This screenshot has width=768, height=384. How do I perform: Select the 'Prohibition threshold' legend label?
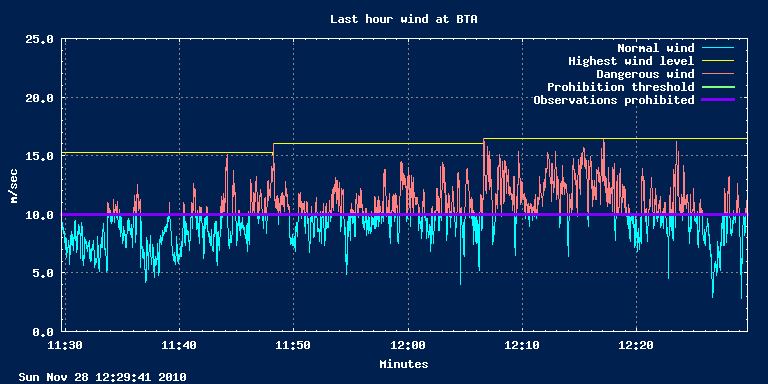[x=621, y=87]
